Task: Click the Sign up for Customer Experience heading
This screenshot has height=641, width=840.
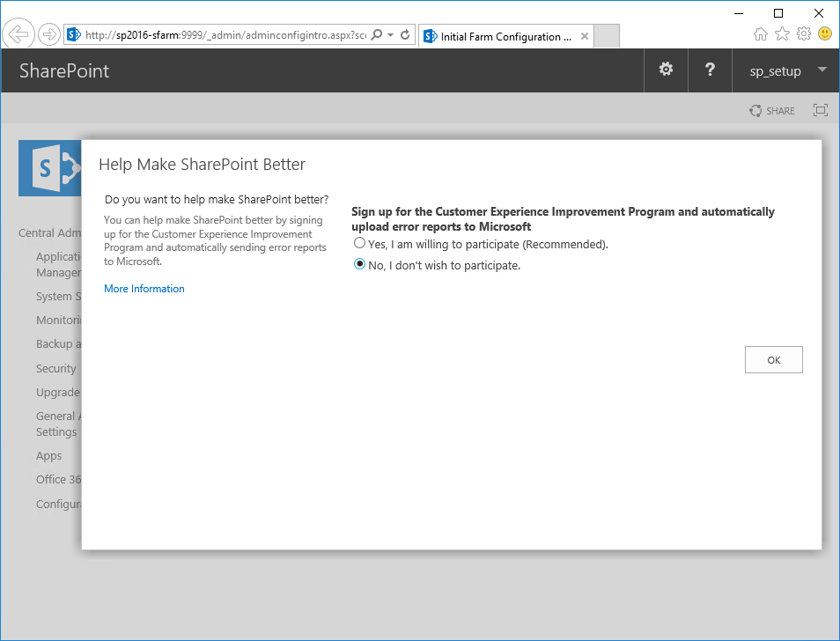Action: [563, 219]
